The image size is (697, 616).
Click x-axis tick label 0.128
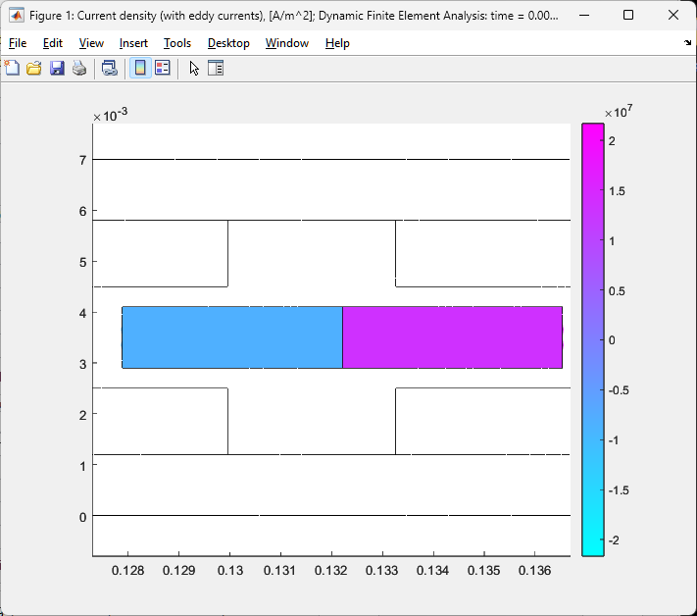click(128, 571)
